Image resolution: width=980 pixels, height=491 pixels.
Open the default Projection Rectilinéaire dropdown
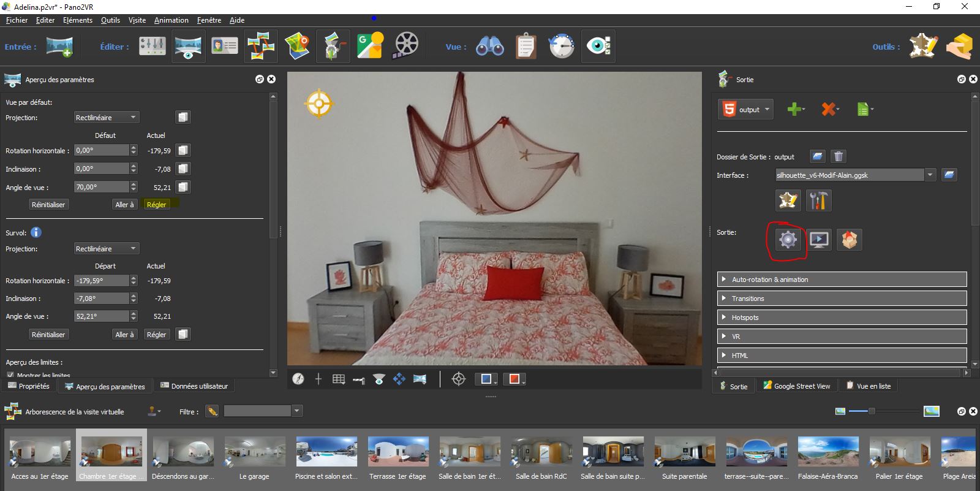coord(107,117)
